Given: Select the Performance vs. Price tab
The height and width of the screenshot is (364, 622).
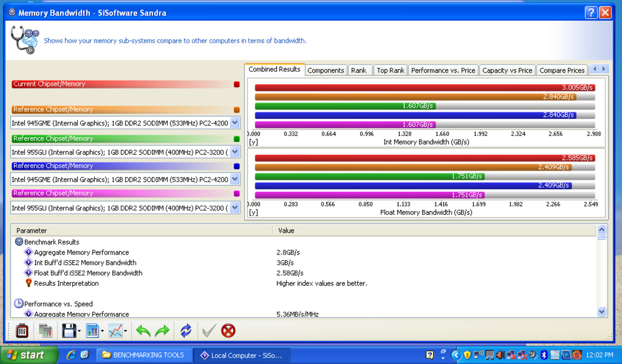Looking at the screenshot, I should [x=443, y=70].
